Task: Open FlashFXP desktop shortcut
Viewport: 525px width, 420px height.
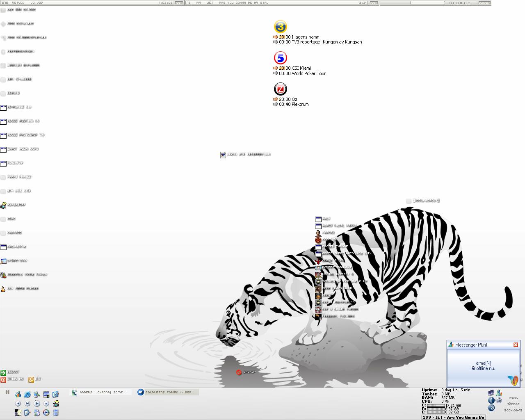Action: (12, 163)
